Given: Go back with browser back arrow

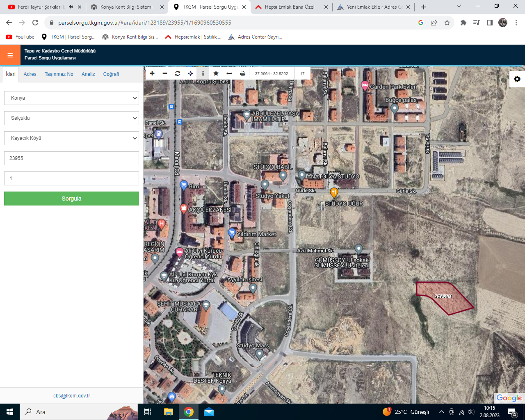Looking at the screenshot, I should pos(9,23).
